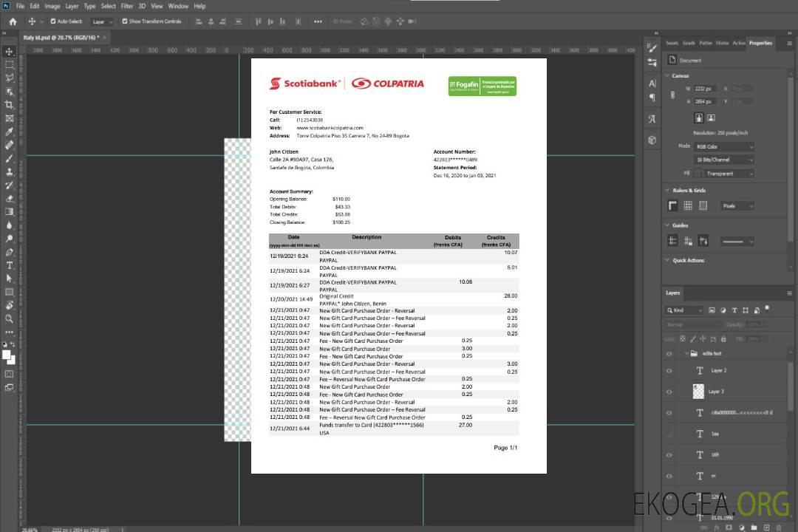Collapse the 'edits text' layer group
Screen dimensions: 798x532
686,353
